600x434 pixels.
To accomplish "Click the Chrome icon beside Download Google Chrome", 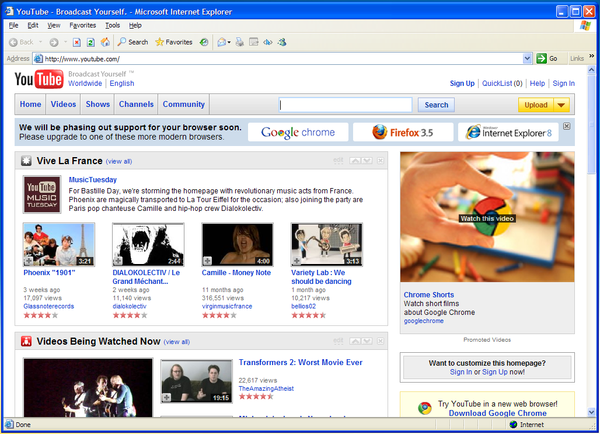I will click(x=425, y=408).
